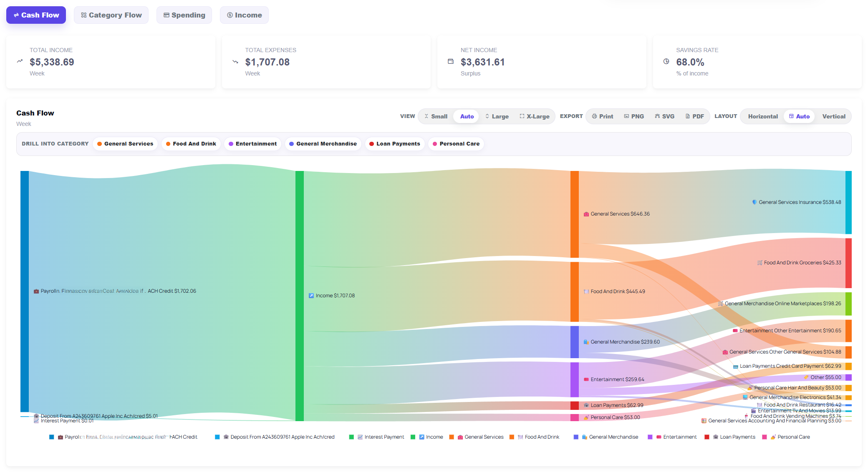The image size is (868, 472).
Task: Drill into Food And Drink category
Action: [191, 144]
